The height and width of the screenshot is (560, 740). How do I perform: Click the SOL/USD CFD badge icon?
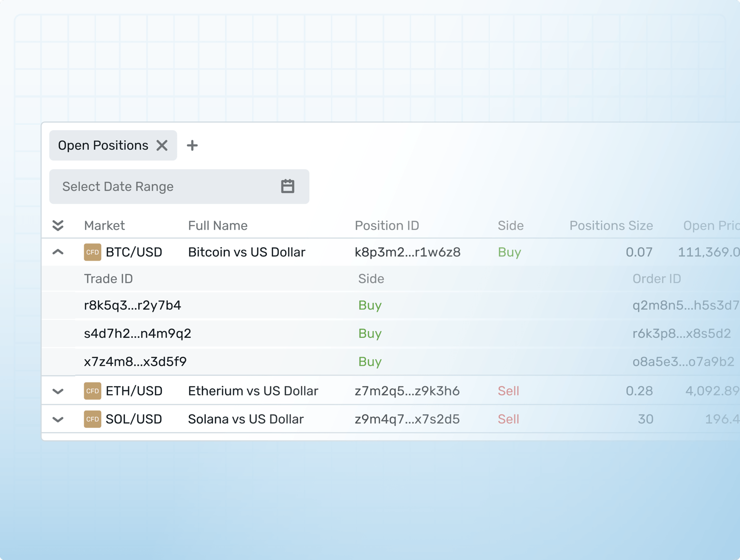click(x=92, y=419)
